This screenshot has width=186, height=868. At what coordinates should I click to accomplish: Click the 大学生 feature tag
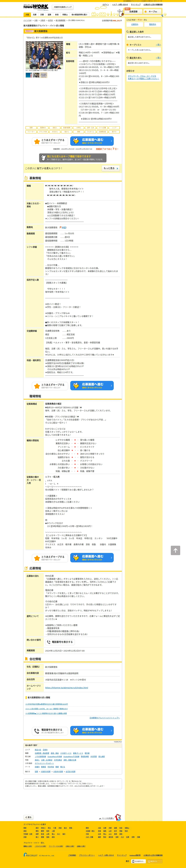78,128
